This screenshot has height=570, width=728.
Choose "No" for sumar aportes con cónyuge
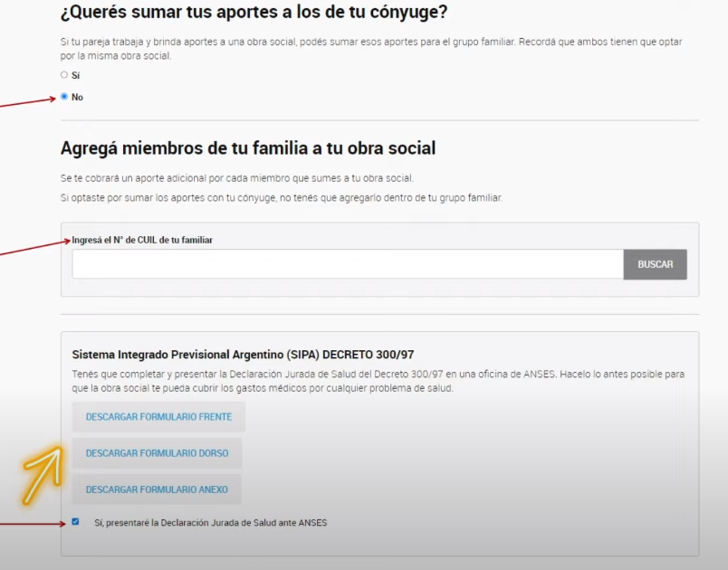click(x=64, y=97)
